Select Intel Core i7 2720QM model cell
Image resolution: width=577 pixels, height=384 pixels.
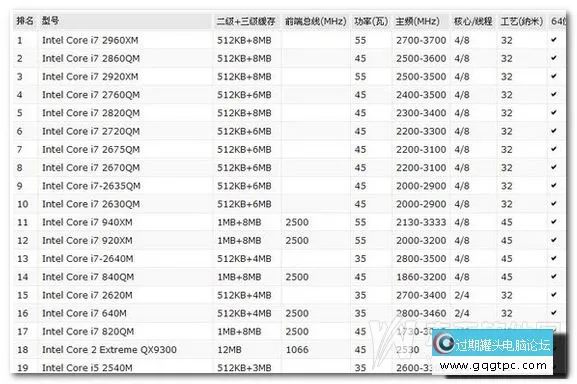click(x=91, y=131)
